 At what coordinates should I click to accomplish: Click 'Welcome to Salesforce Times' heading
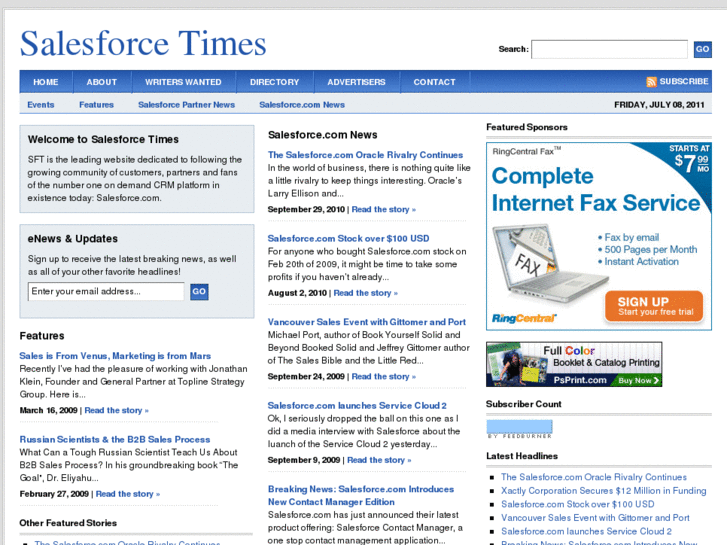[x=103, y=140]
